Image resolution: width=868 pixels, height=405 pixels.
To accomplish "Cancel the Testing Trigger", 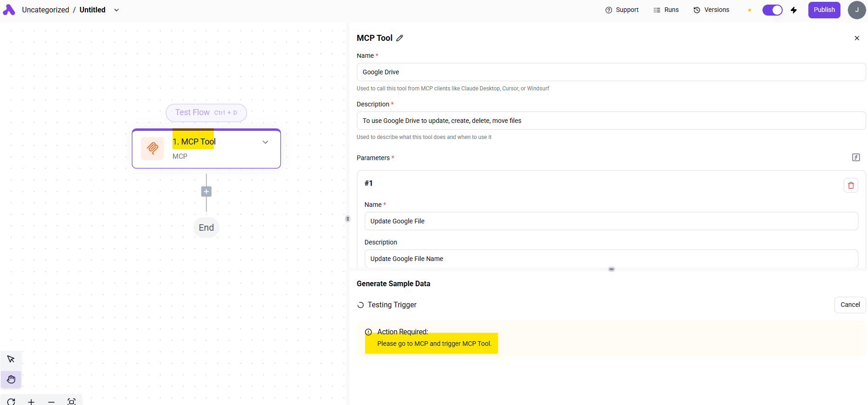I will (850, 305).
